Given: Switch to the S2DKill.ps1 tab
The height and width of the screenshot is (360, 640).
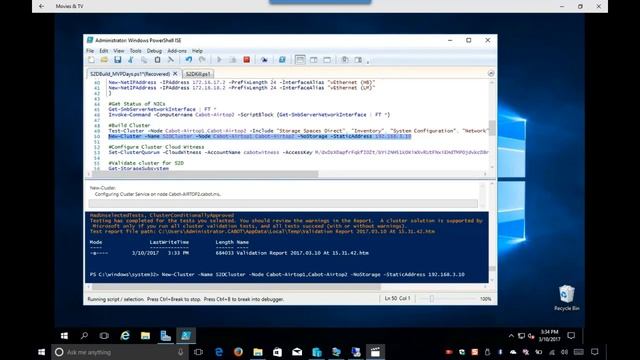Looking at the screenshot, I should point(198,74).
